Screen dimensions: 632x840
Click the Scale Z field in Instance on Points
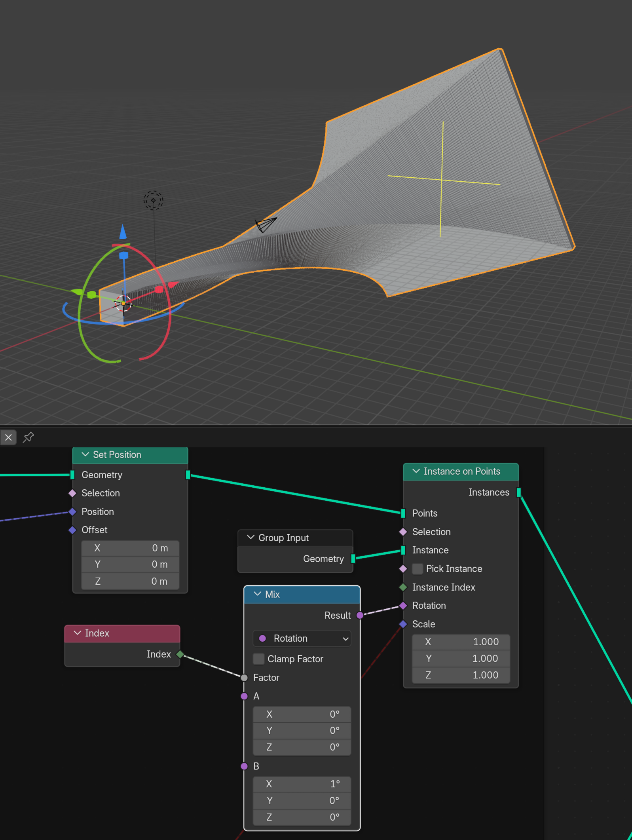click(x=461, y=675)
